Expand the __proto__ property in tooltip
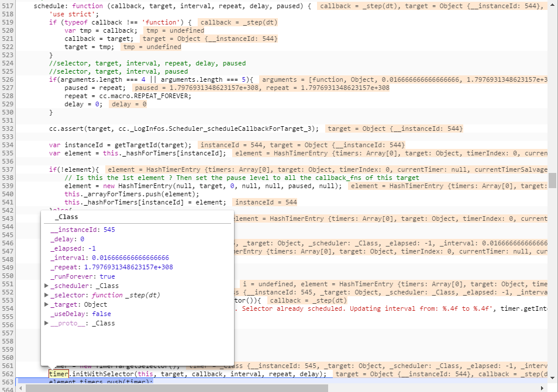The image size is (558, 392). (46, 322)
